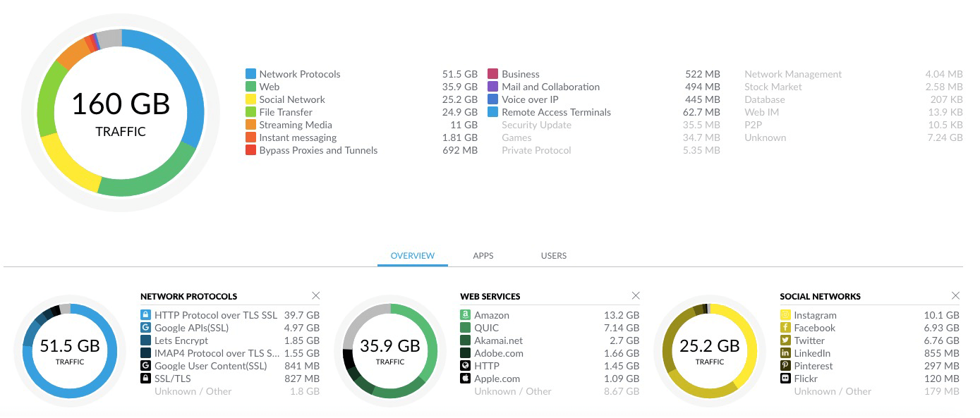Close the Social Networks panel
This screenshot has width=980, height=418.
[x=955, y=295]
